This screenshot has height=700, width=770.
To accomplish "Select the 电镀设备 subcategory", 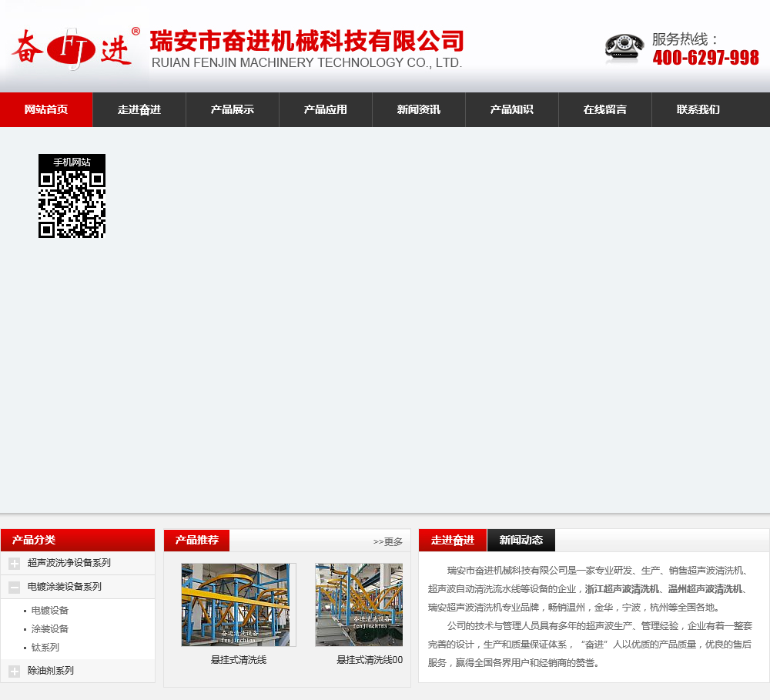I will point(49,610).
